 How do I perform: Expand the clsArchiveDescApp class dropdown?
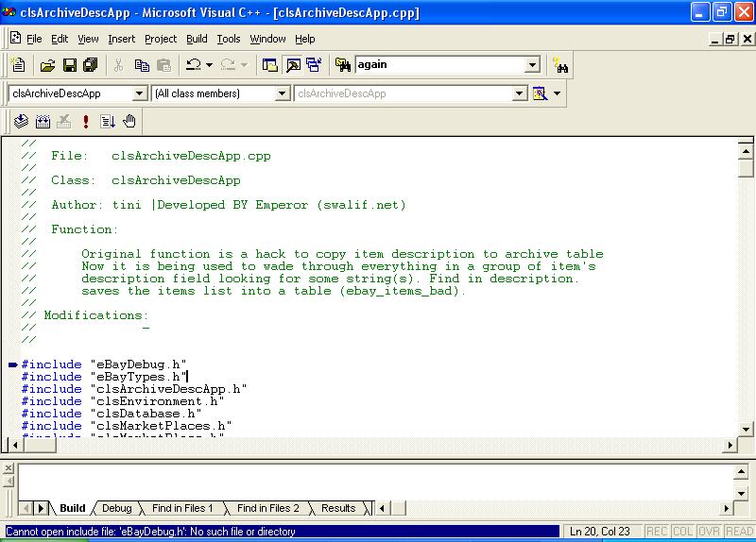point(140,93)
